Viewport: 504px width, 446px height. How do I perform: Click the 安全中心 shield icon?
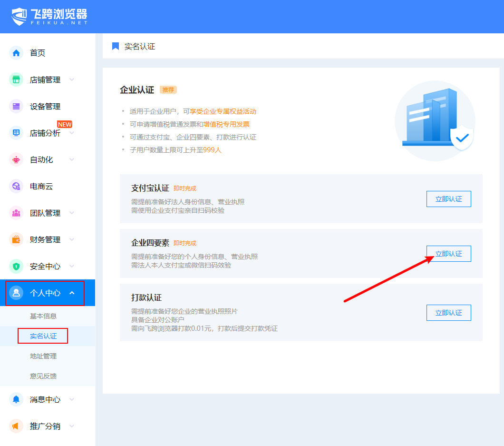click(16, 266)
